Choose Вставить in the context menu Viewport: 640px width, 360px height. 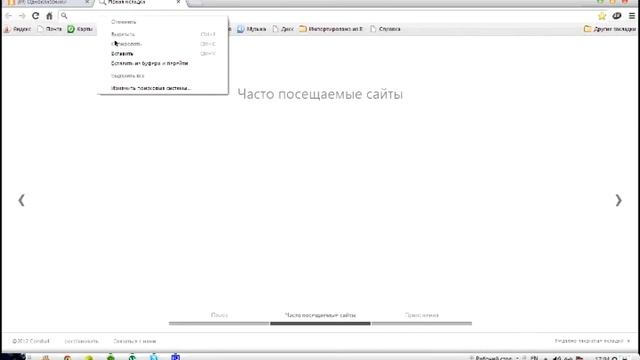tap(163, 53)
